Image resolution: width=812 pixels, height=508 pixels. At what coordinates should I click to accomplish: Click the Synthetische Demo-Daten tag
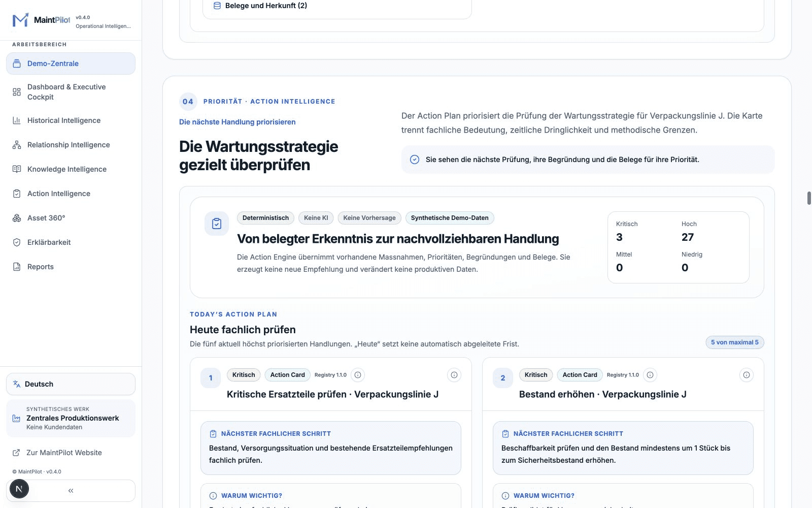point(450,218)
